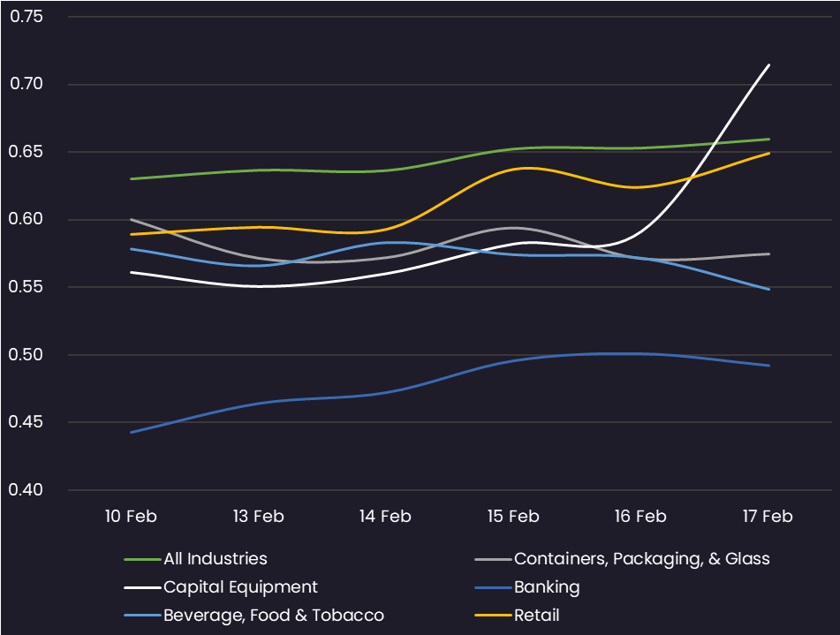
Task: Click the 10 Feb axis label
Action: coord(131,516)
